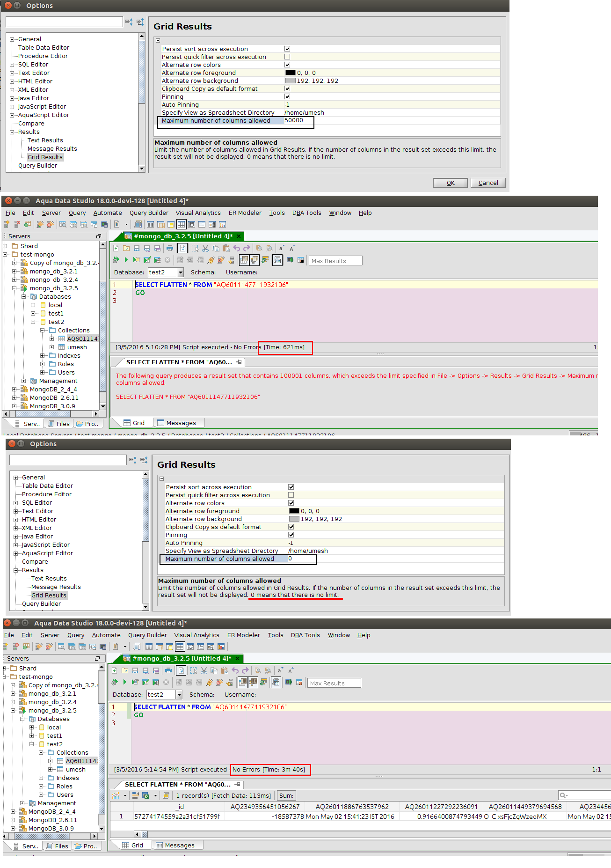
Task: Open Window menu in 1-record result window
Action: pyautogui.click(x=339, y=635)
